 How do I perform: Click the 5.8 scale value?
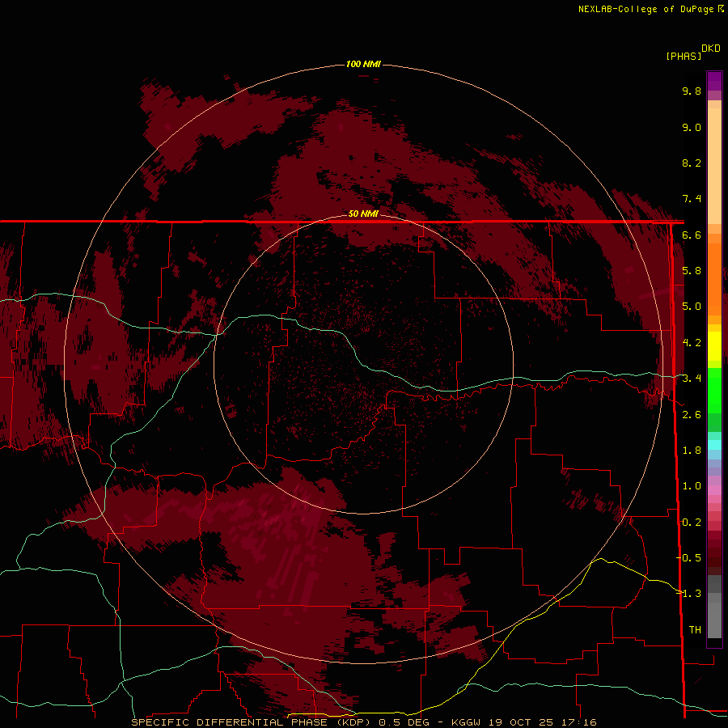point(692,271)
